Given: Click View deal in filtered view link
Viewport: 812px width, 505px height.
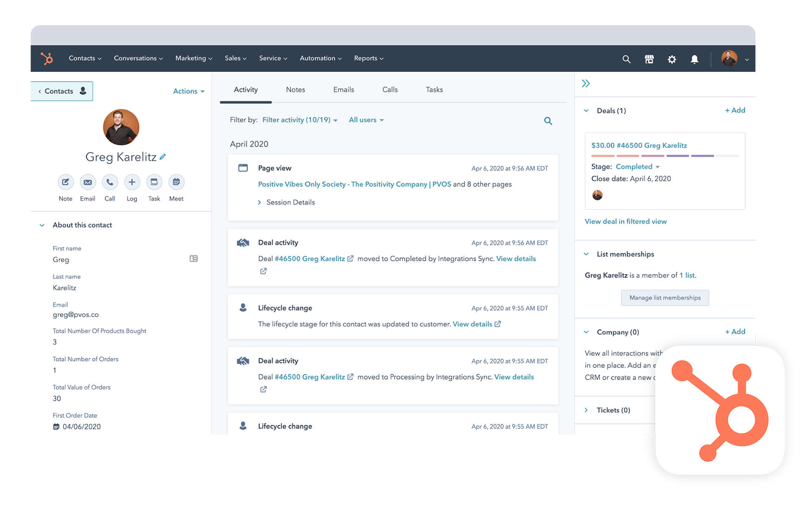Looking at the screenshot, I should point(625,221).
